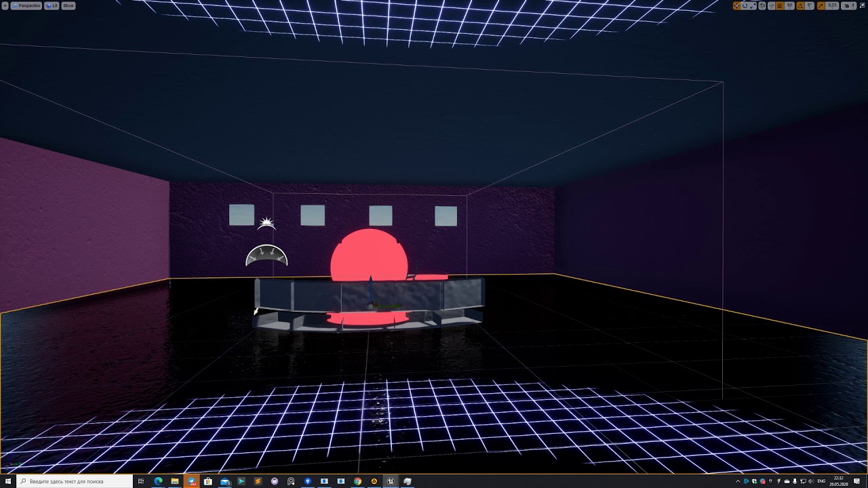Screen dimensions: 868x488
Task: Open the Mail app on taskbar
Action: click(224, 481)
